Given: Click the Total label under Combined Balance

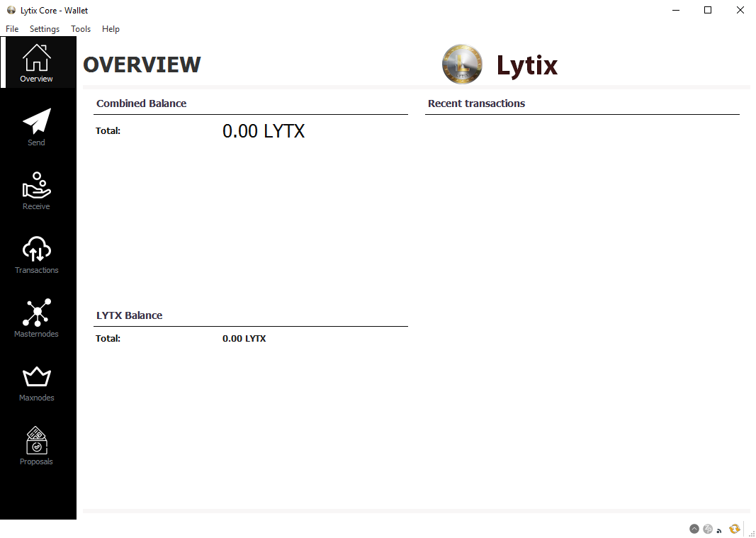Looking at the screenshot, I should 108,130.
